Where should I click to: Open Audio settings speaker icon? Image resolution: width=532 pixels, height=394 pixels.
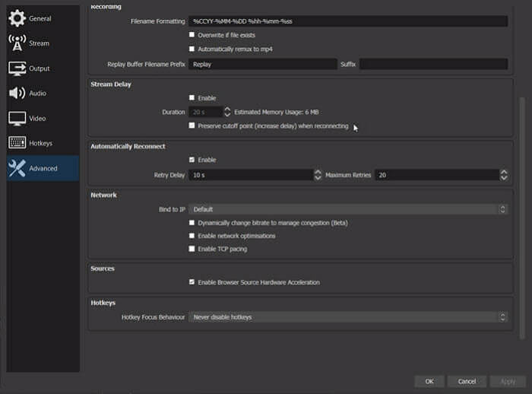[17, 93]
